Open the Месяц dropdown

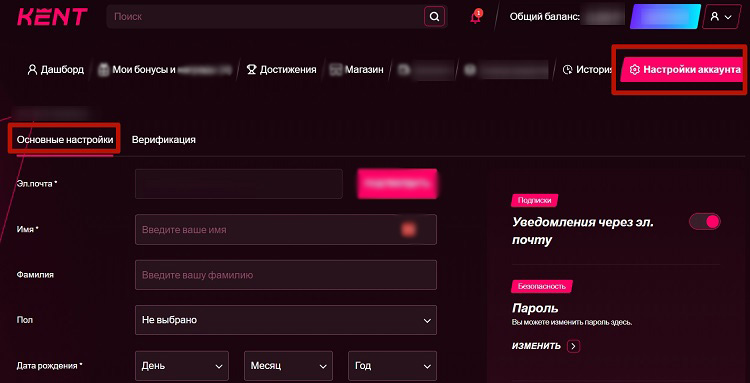coord(288,366)
